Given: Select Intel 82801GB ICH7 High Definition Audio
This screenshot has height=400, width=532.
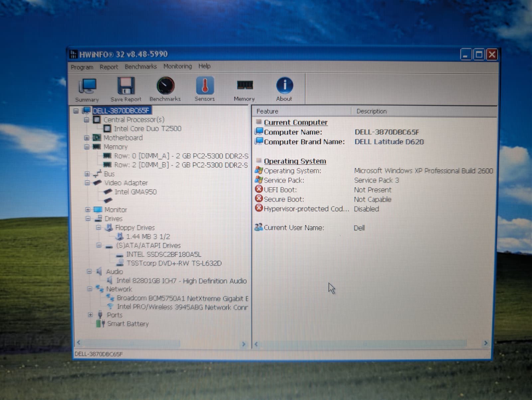Looking at the screenshot, I should point(182,281).
